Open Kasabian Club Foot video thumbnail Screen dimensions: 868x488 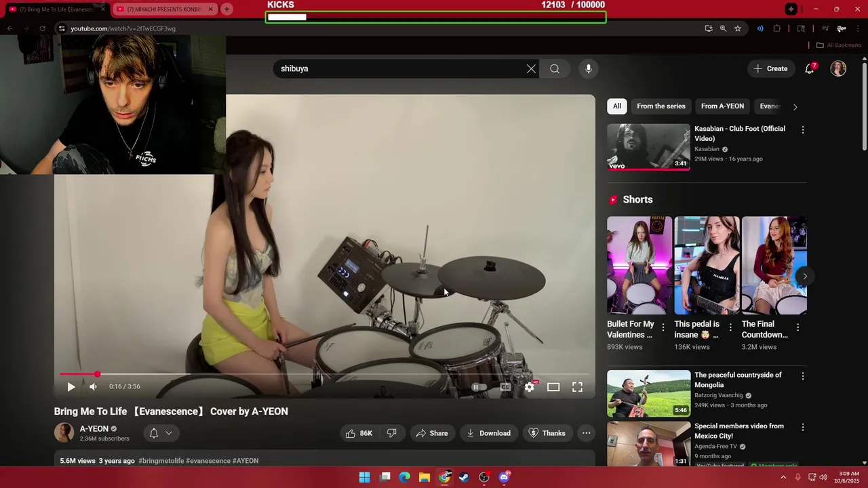[x=648, y=146]
